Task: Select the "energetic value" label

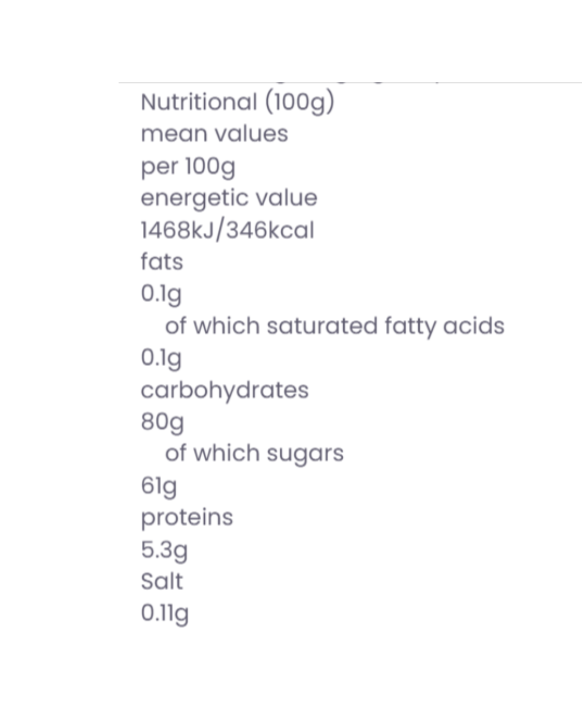Action: [x=228, y=198]
